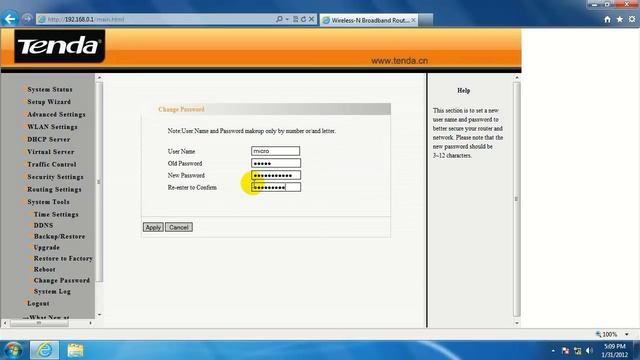Open Routing Settings in sidebar
The width and height of the screenshot is (640, 360).
(x=54, y=189)
